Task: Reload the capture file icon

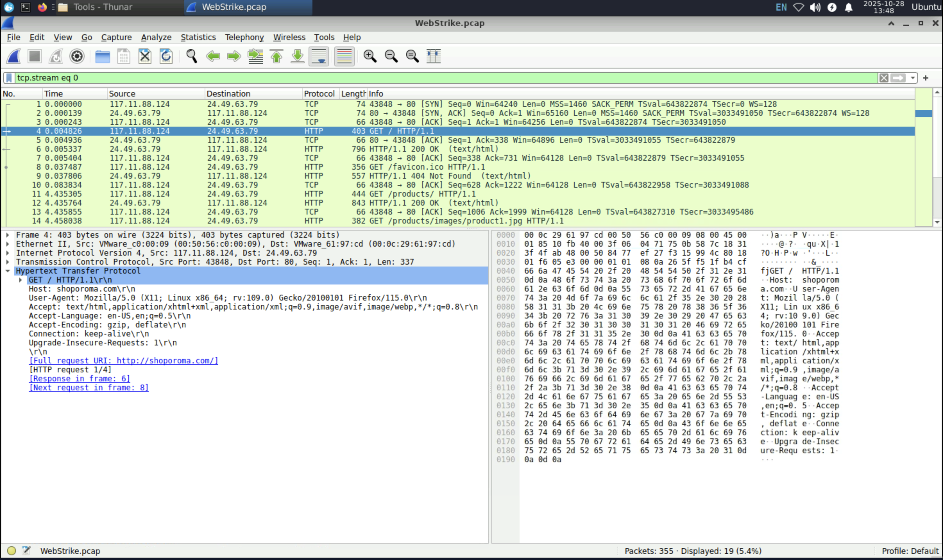Action: click(x=166, y=56)
